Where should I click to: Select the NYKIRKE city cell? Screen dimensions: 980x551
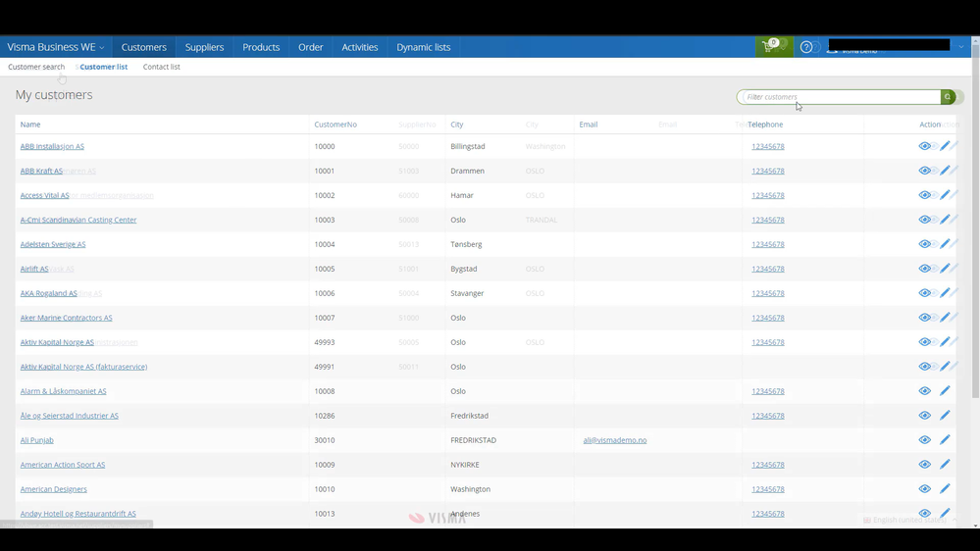465,464
